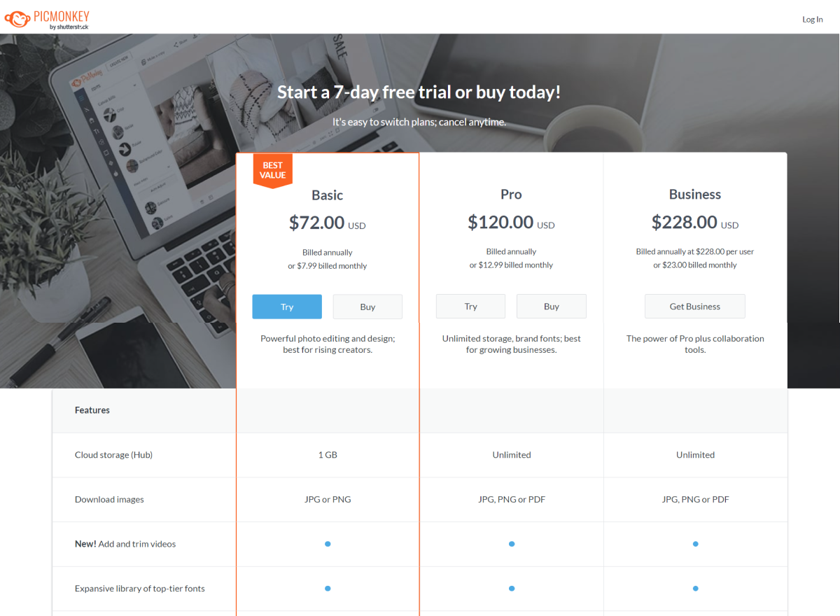Click the Get Business button
840x616 pixels.
point(694,307)
